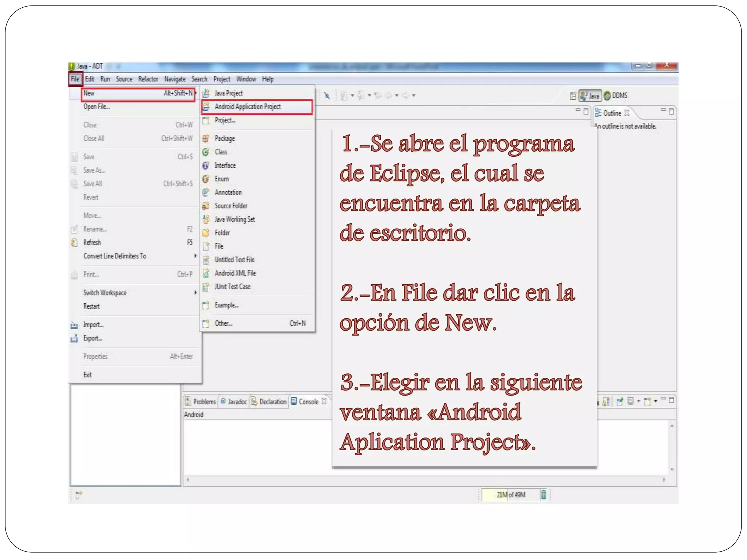747x560 pixels.
Task: Click the Source Folder icon
Action: tap(206, 206)
